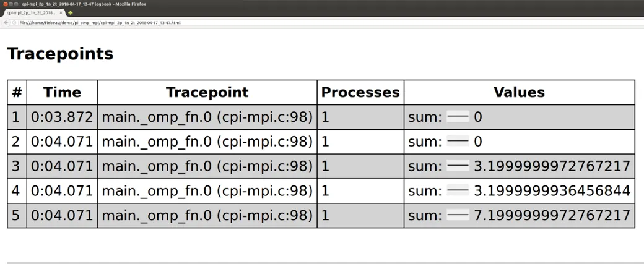Go back with the browser back arrow
This screenshot has height=264, width=644.
pyautogui.click(x=6, y=22)
